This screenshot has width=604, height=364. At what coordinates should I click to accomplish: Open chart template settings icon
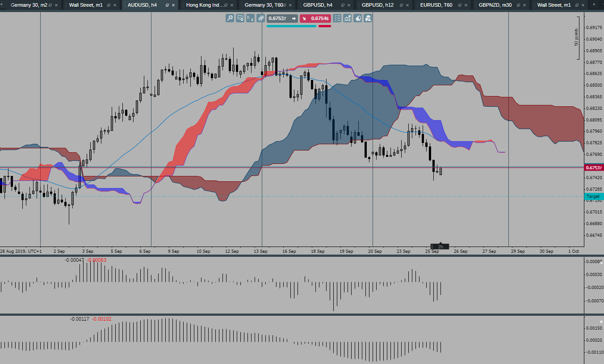coord(240,18)
